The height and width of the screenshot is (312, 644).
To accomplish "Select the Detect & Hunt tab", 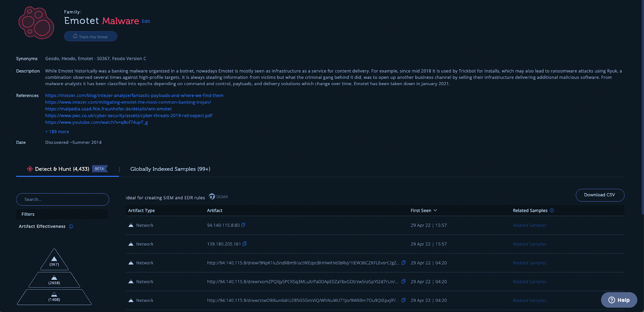I will tap(67, 169).
